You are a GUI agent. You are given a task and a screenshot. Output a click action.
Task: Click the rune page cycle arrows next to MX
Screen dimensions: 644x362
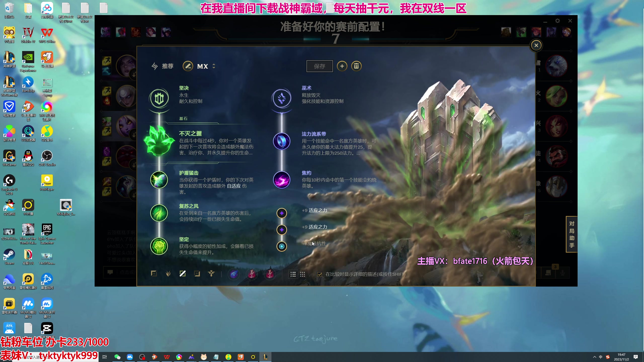point(214,66)
